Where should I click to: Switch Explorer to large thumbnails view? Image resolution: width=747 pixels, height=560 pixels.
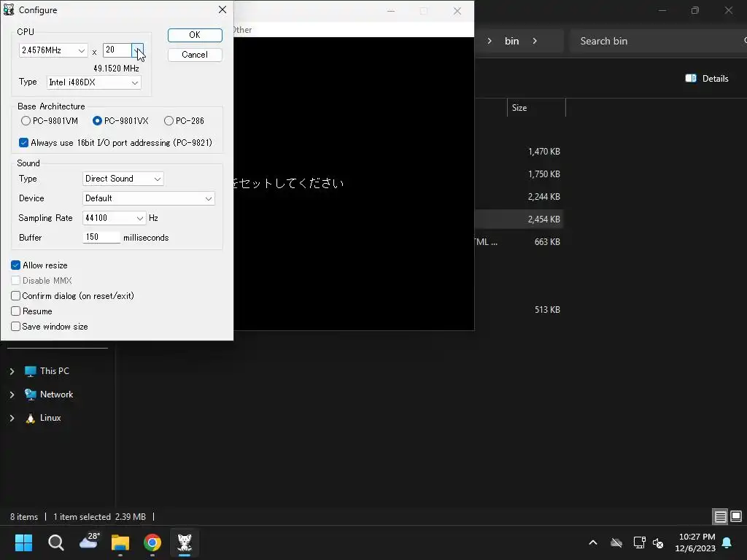736,516
